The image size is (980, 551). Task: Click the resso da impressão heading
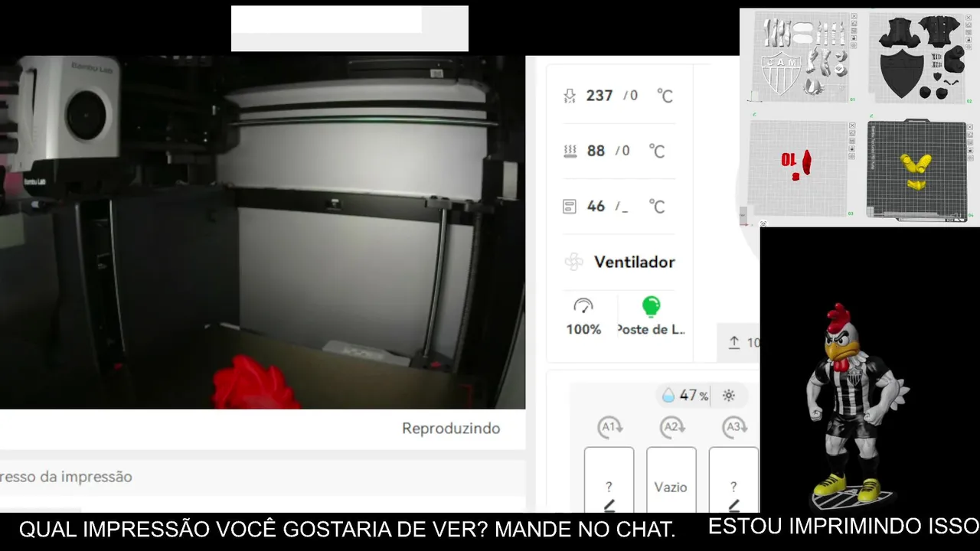coord(66,477)
